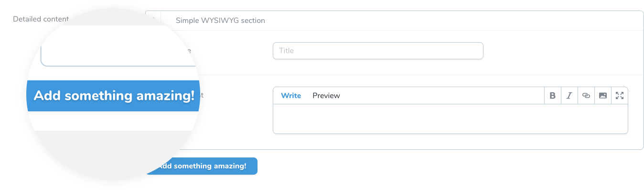Switch to the Preview tab
This screenshot has width=644, height=190.
click(326, 96)
